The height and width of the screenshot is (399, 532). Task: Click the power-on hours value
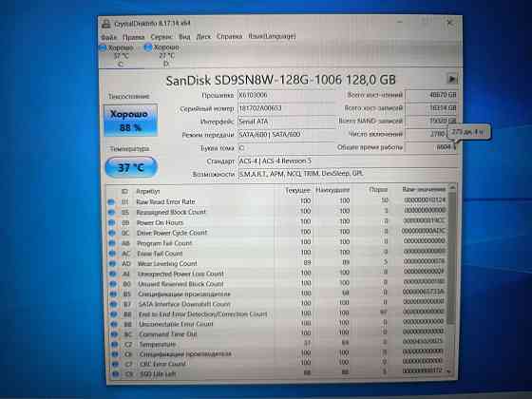tap(431, 147)
